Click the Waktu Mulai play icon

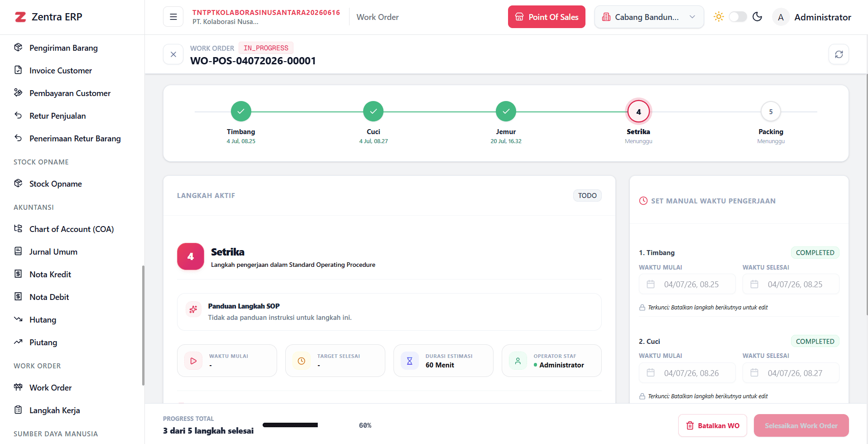click(193, 361)
